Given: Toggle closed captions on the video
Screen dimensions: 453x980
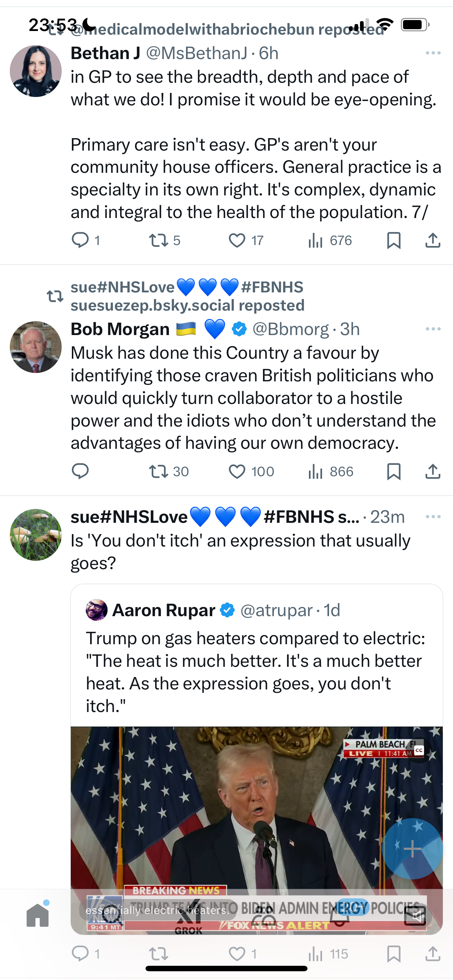Looking at the screenshot, I should [419, 750].
